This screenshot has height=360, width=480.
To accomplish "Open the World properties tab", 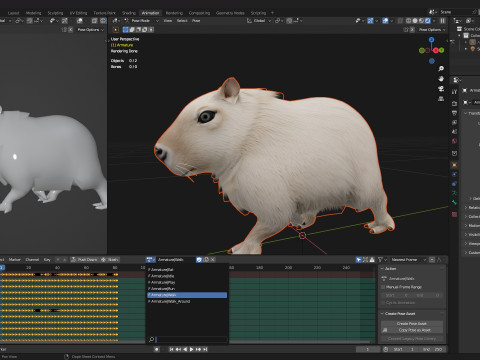I will click(454, 141).
